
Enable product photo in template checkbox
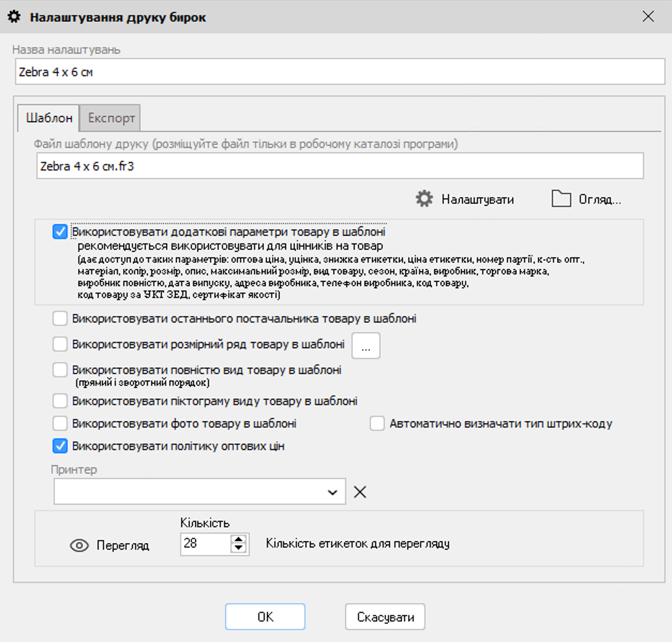60,423
